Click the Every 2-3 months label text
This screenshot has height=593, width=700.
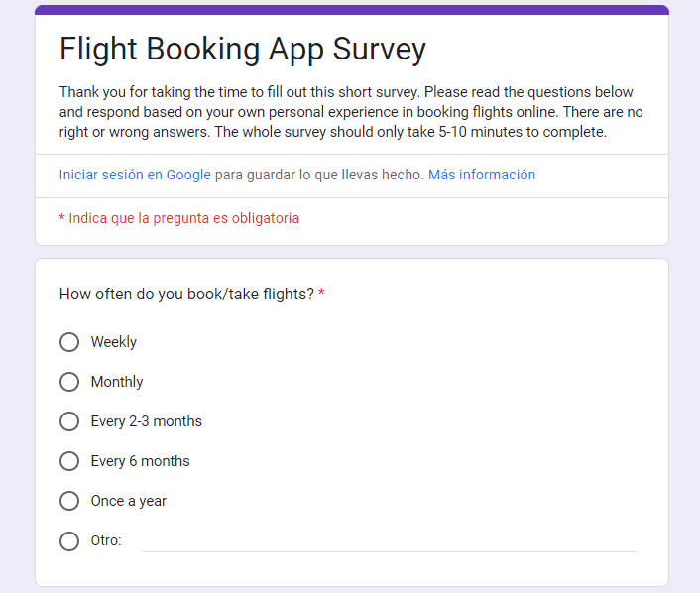[x=147, y=421]
